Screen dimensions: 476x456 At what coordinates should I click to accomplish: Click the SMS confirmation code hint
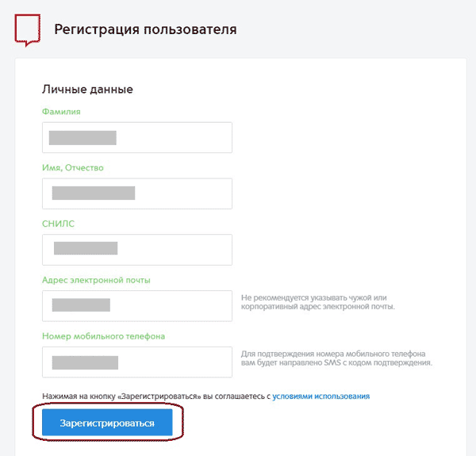(336, 358)
